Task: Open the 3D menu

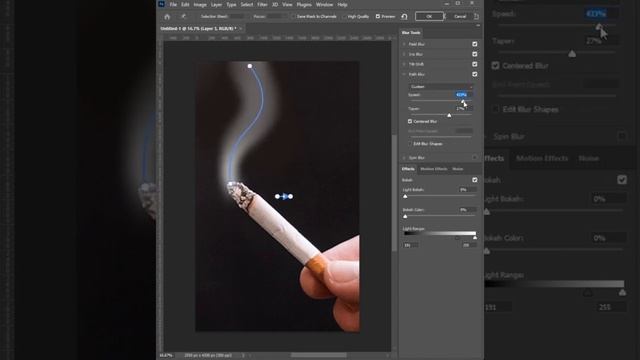Action: pos(275,4)
